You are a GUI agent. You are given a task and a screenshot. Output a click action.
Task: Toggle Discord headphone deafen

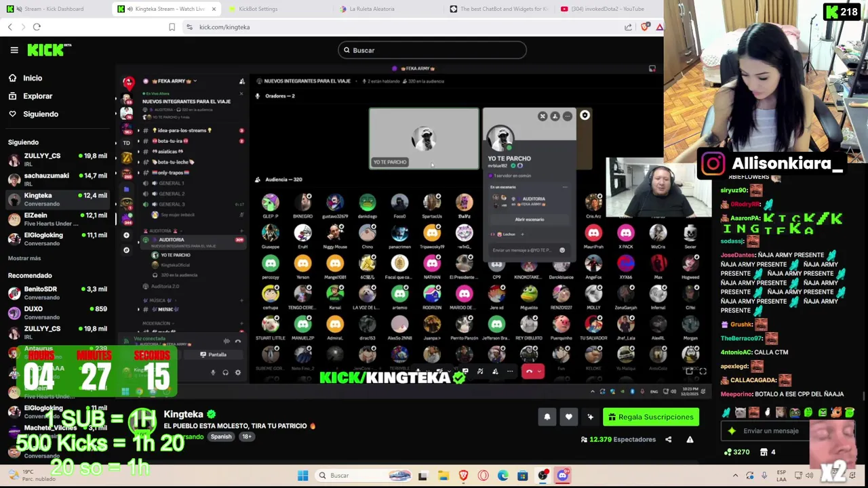tap(225, 372)
